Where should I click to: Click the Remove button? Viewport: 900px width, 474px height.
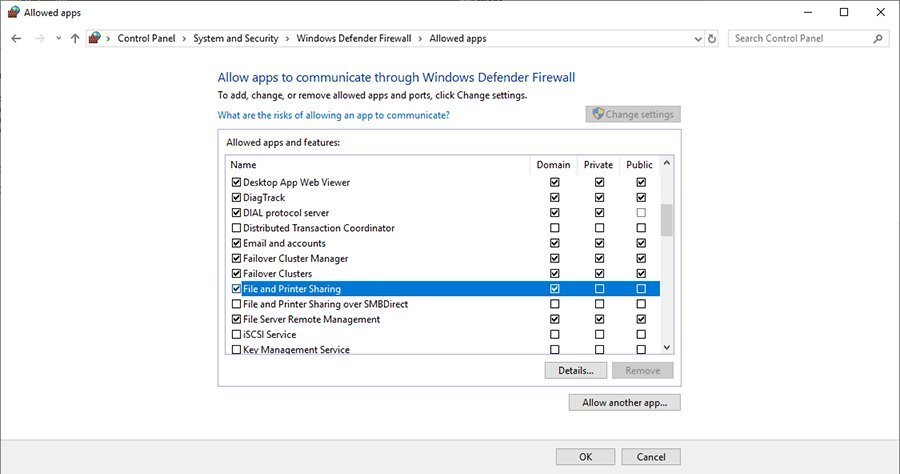point(642,370)
